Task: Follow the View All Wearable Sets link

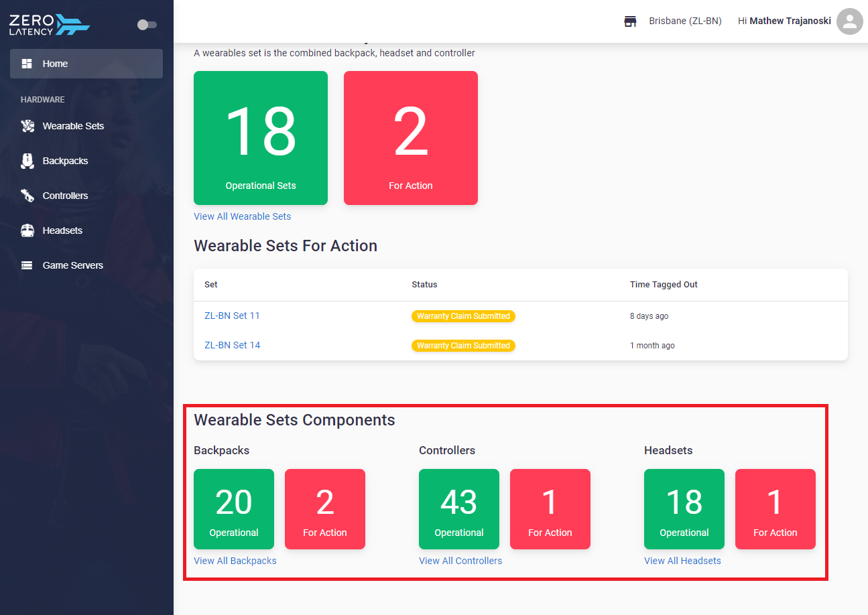Action: tap(243, 216)
